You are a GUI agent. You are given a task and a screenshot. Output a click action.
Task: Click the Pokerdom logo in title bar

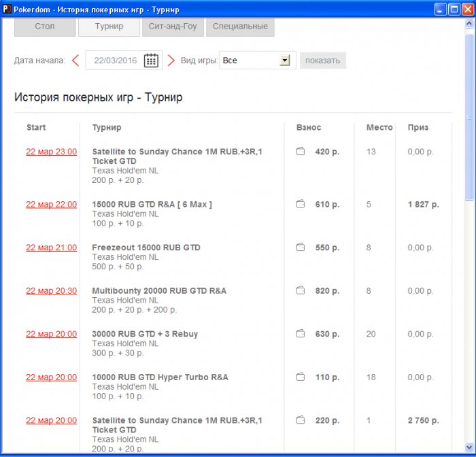[x=7, y=10]
